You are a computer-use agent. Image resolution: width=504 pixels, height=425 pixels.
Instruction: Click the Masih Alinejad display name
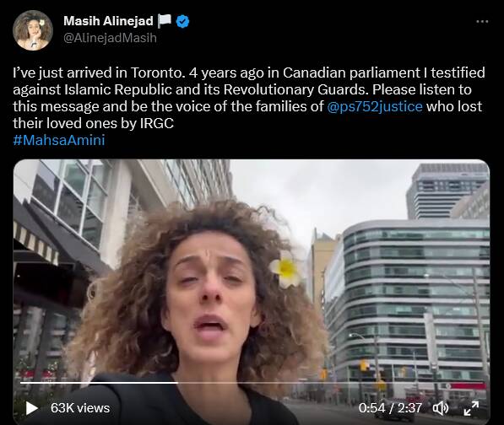pos(108,21)
